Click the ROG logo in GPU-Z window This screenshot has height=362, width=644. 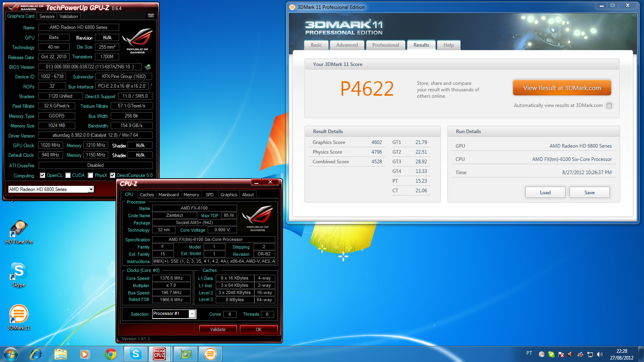137,41
